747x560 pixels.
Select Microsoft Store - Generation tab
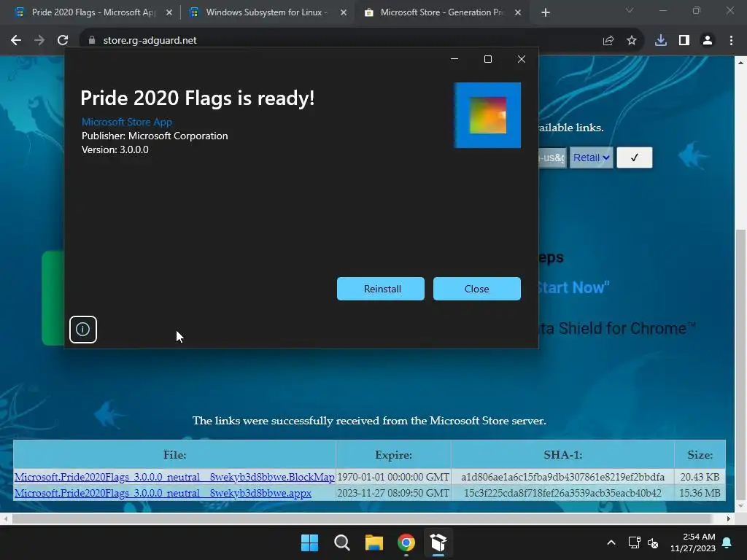441,12
